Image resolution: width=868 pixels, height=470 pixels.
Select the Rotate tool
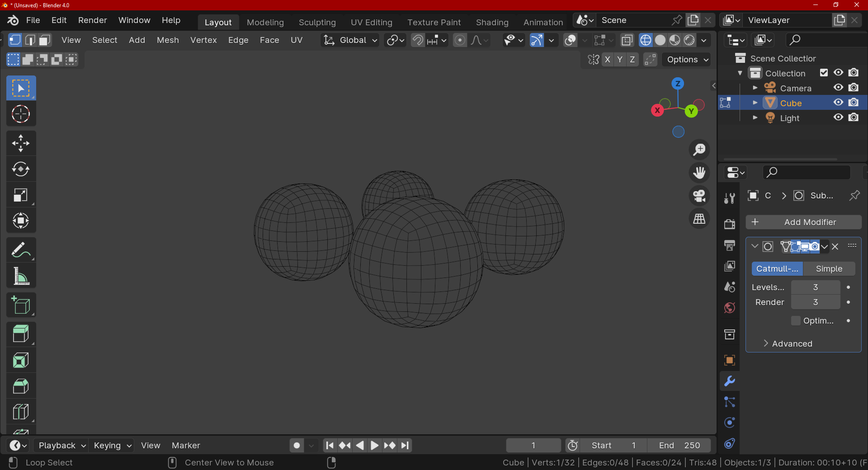21,169
